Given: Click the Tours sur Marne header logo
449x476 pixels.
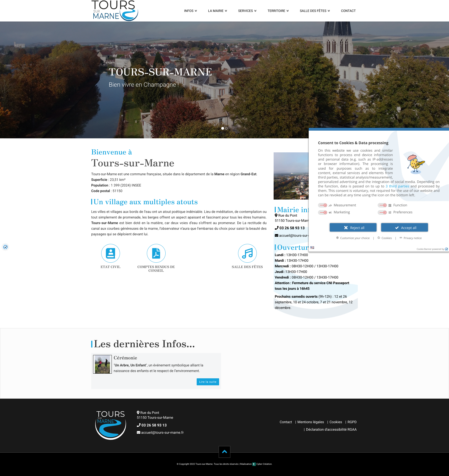Looking at the screenshot, I should (x=115, y=11).
